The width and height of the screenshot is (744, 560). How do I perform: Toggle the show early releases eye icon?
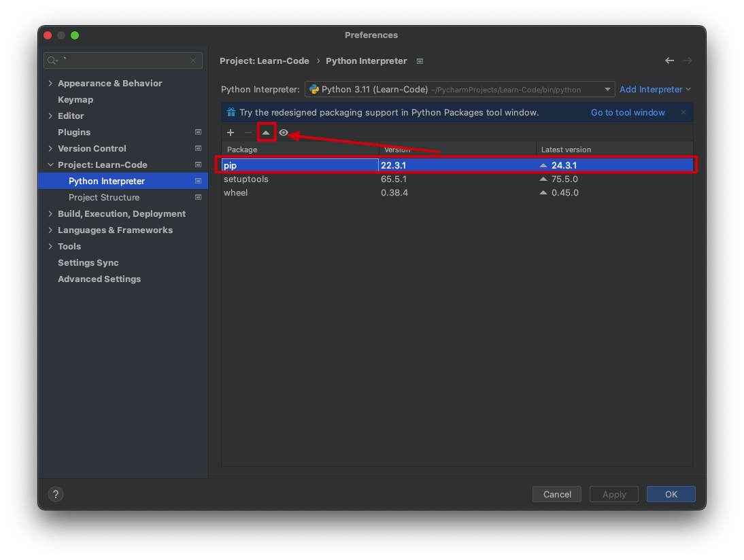click(x=284, y=133)
